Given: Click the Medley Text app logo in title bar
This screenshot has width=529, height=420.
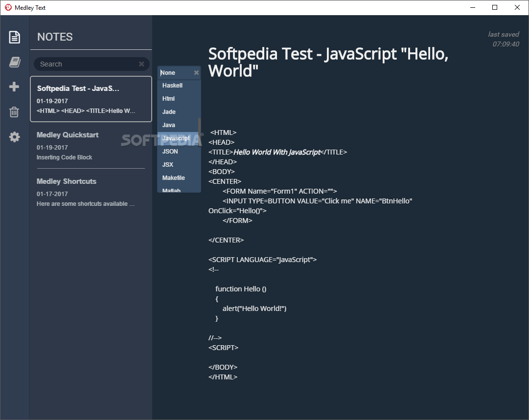Looking at the screenshot, I should point(8,7).
